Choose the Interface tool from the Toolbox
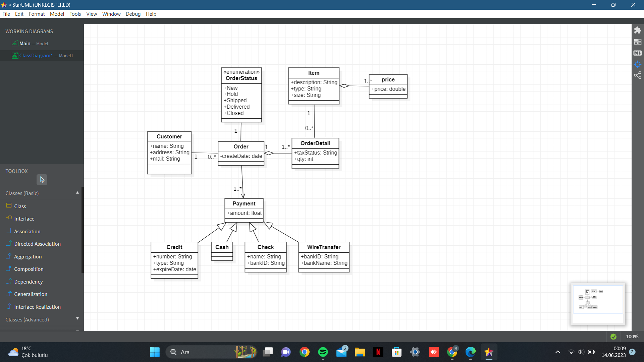Viewport: 644px width, 362px height. point(24,219)
